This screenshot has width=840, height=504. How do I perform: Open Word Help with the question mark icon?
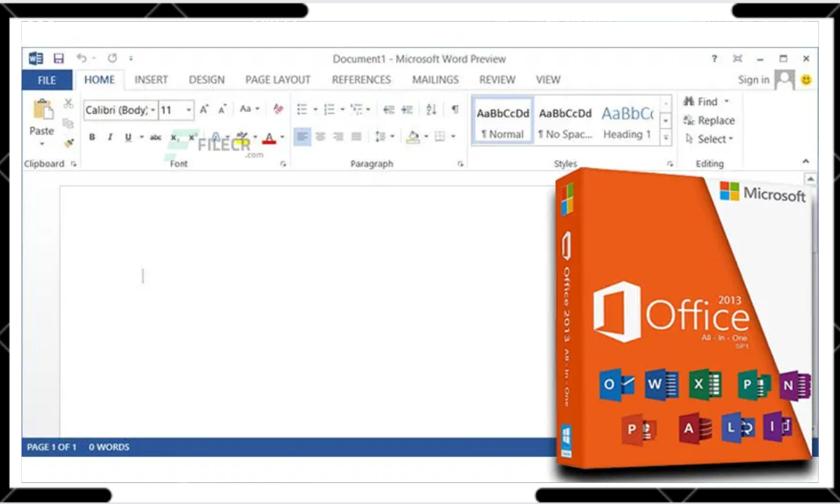(714, 59)
